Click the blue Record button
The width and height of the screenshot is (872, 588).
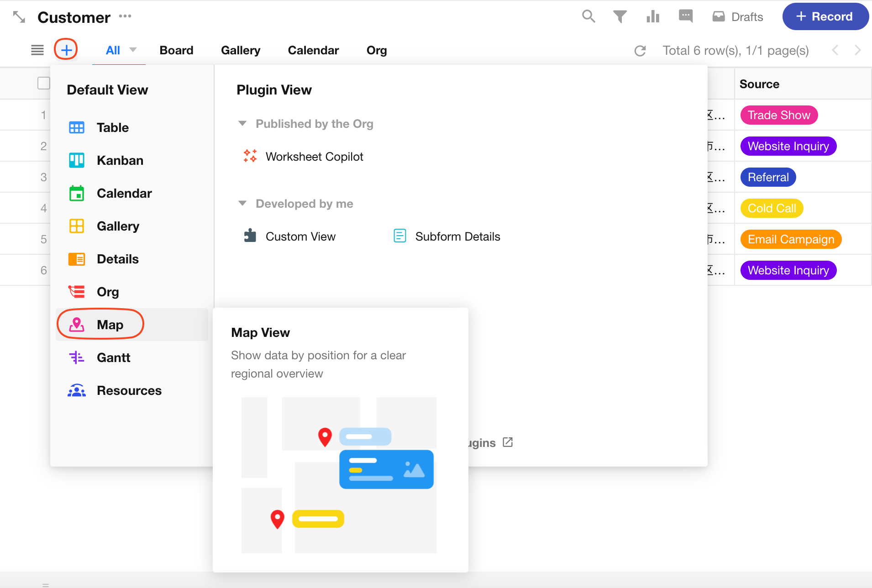point(825,16)
